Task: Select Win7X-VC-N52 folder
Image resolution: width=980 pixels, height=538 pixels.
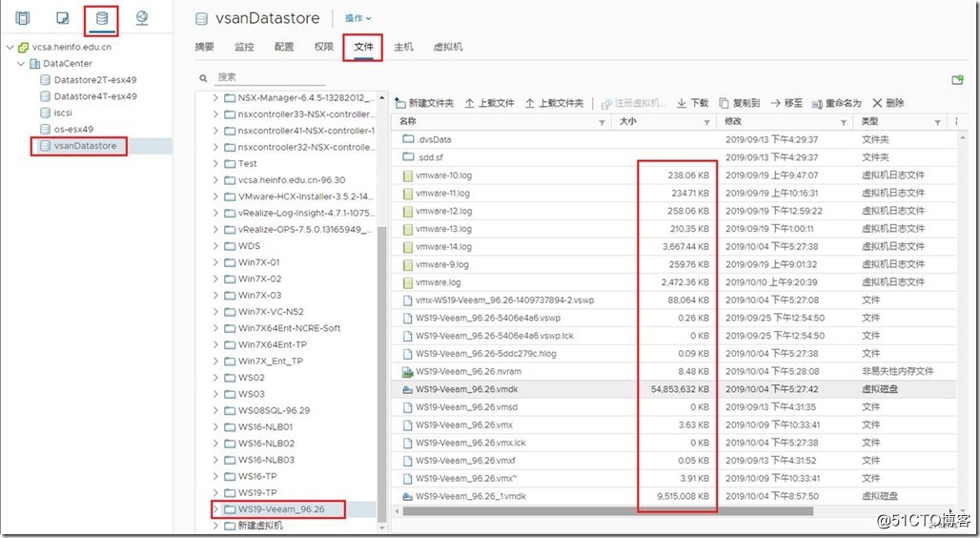Action: (271, 312)
